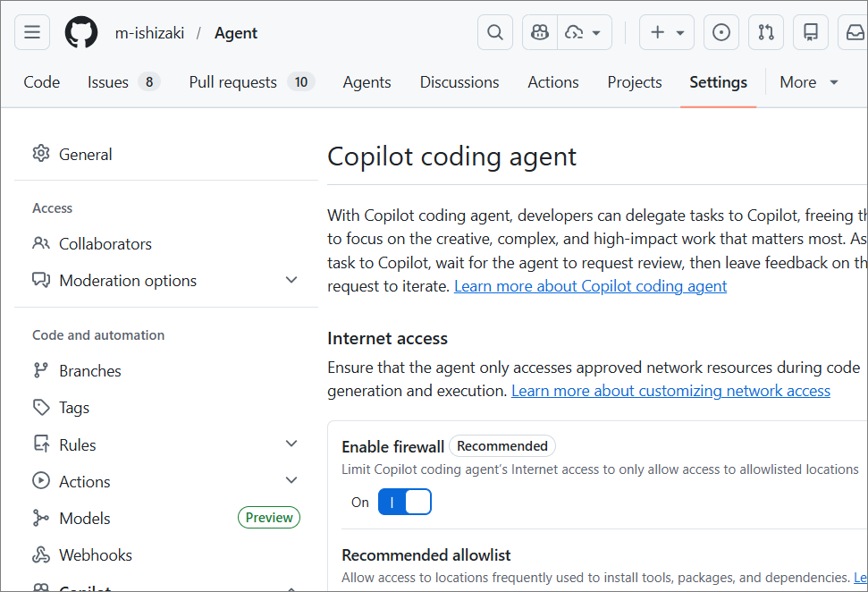Viewport: 868px width, 592px height.
Task: Expand the Moderation options chevron
Action: coord(291,280)
